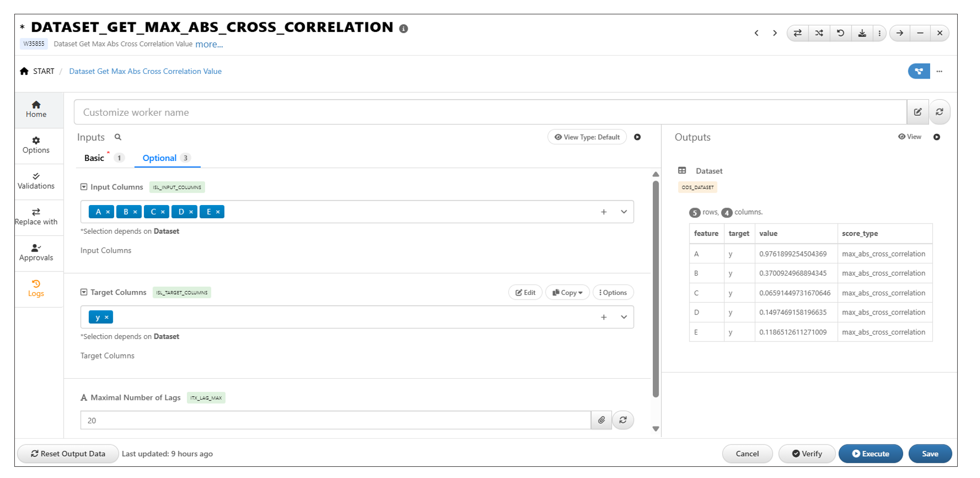The image size is (980, 478).
Task: Expand the Target Columns dropdown chevron
Action: [x=624, y=317]
